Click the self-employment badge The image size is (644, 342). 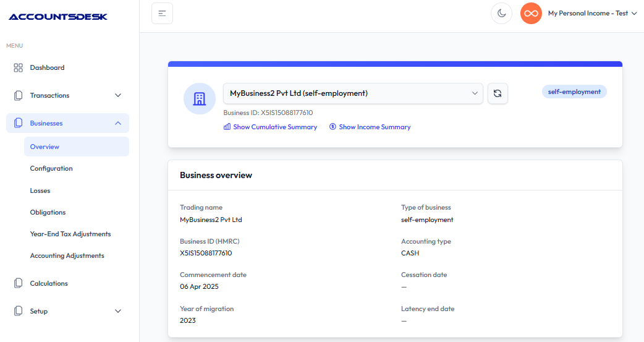coord(574,92)
